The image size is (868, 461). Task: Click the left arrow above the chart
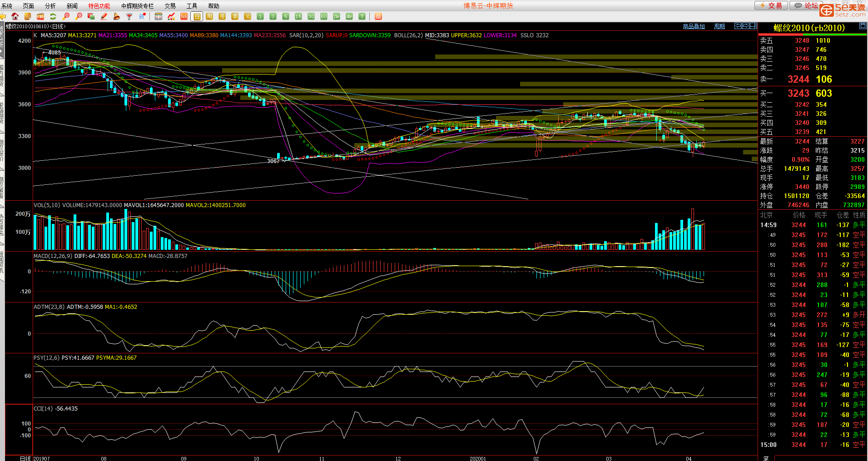[x=739, y=26]
